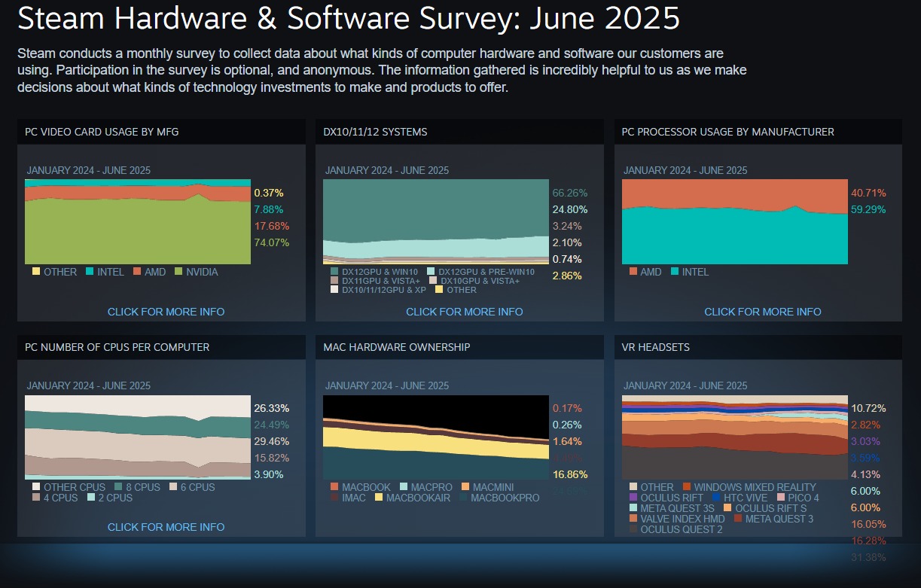Open Click For More Info under video card usage
Image resolution: width=921 pixels, height=588 pixels.
166,312
